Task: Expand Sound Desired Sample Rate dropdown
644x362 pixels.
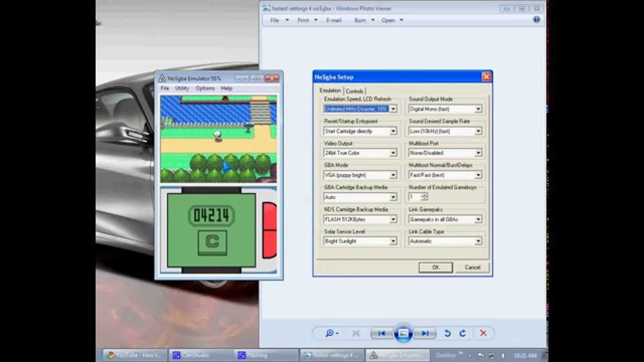Action: (478, 131)
